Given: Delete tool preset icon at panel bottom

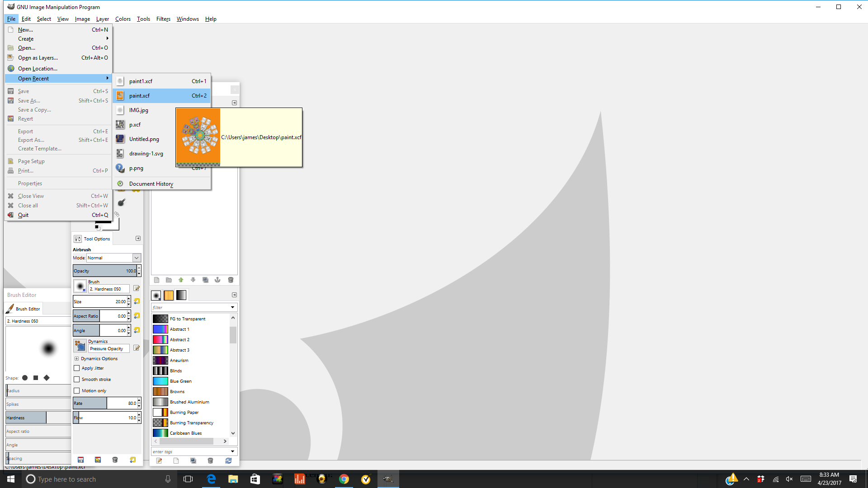Looking at the screenshot, I should [x=115, y=460].
